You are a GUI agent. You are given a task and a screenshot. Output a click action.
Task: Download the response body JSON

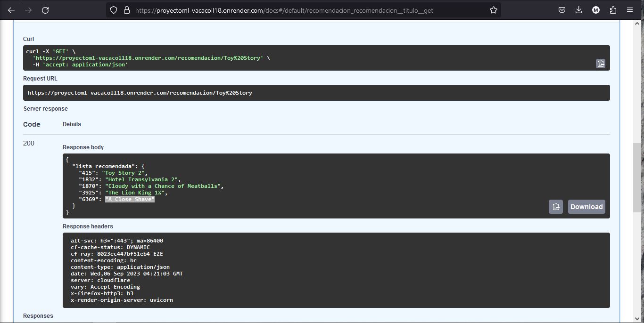586,207
